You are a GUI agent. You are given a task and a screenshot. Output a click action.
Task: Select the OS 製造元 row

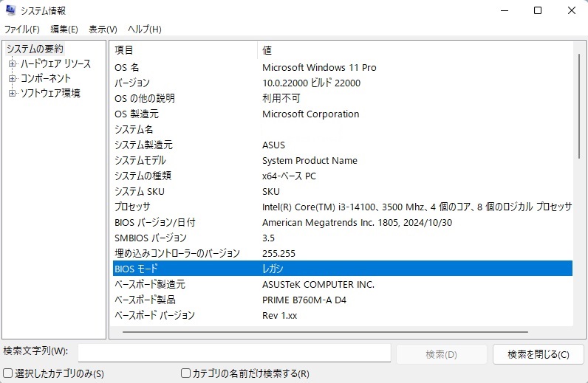click(x=343, y=114)
